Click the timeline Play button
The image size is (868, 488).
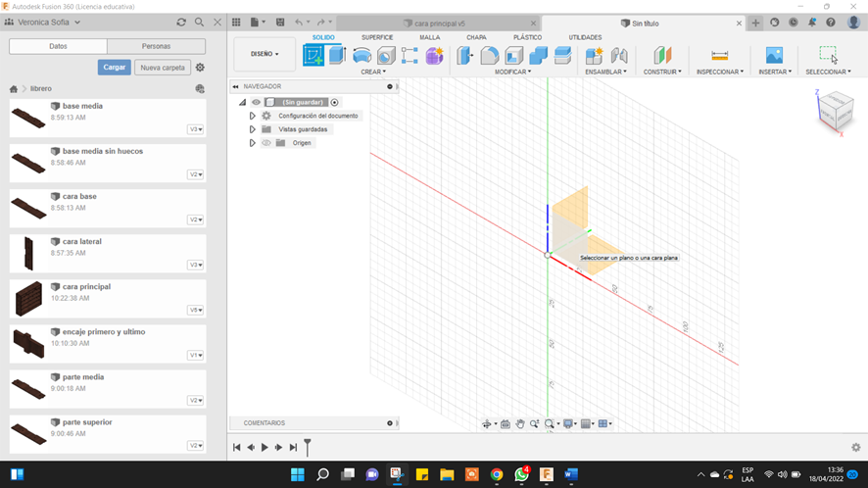pyautogui.click(x=265, y=447)
